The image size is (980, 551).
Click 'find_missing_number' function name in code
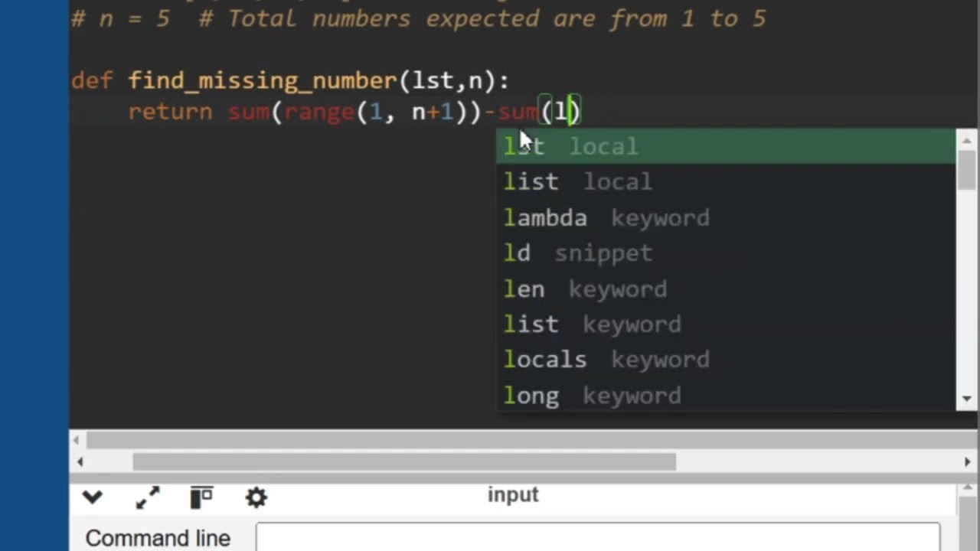[x=262, y=80]
